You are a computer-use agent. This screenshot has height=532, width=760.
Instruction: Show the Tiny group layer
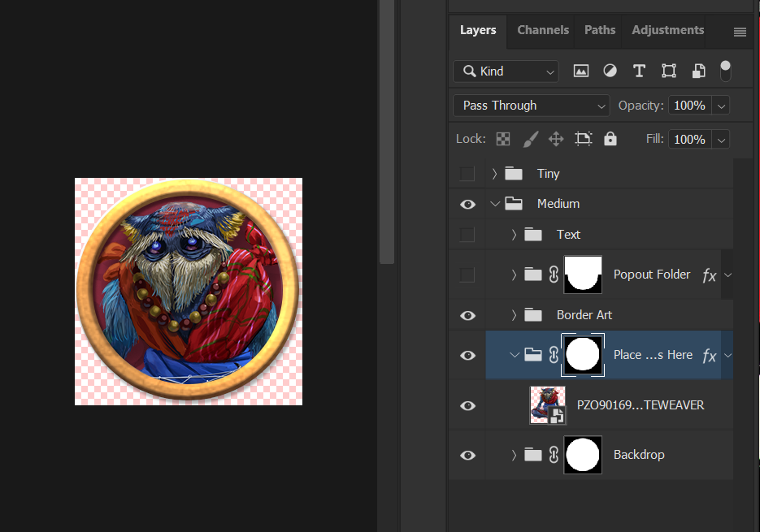coord(467,174)
